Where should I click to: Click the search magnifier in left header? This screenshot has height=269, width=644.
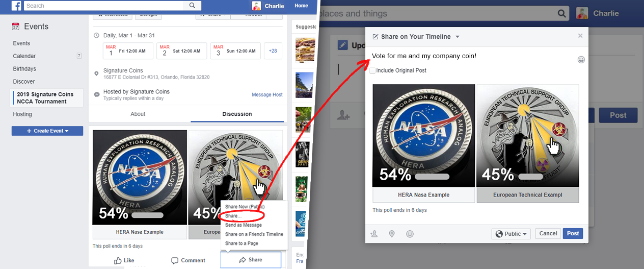[x=192, y=6]
